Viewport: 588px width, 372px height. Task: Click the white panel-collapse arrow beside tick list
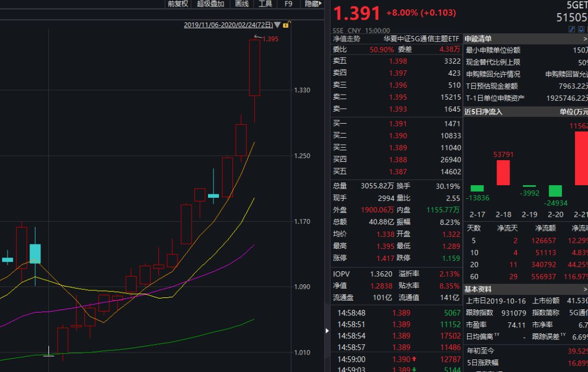click(327, 331)
